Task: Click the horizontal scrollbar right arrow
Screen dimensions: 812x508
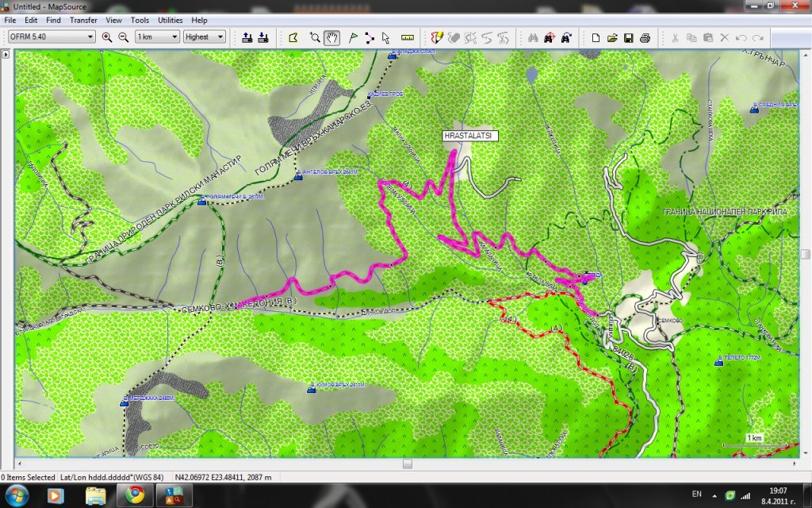Action: point(795,464)
